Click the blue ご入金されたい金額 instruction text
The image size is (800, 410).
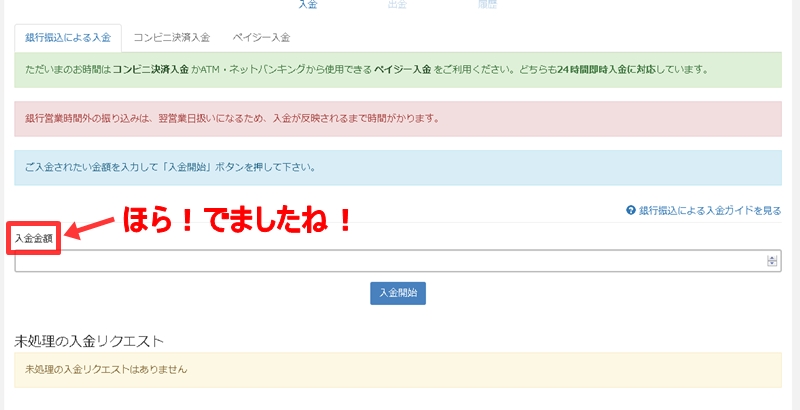point(170,167)
